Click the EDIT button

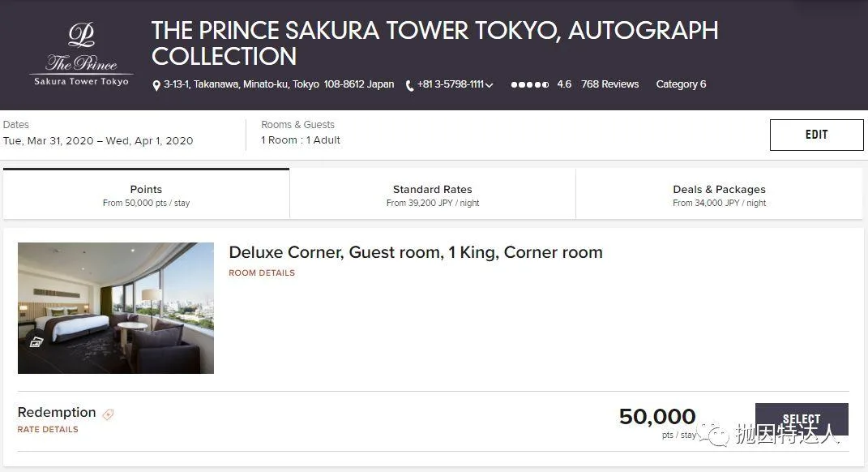click(x=816, y=135)
